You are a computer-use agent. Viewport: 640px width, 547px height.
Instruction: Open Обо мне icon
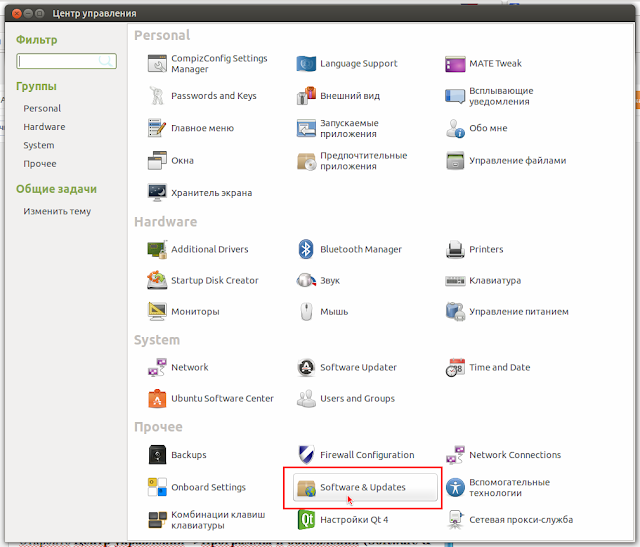coord(455,128)
